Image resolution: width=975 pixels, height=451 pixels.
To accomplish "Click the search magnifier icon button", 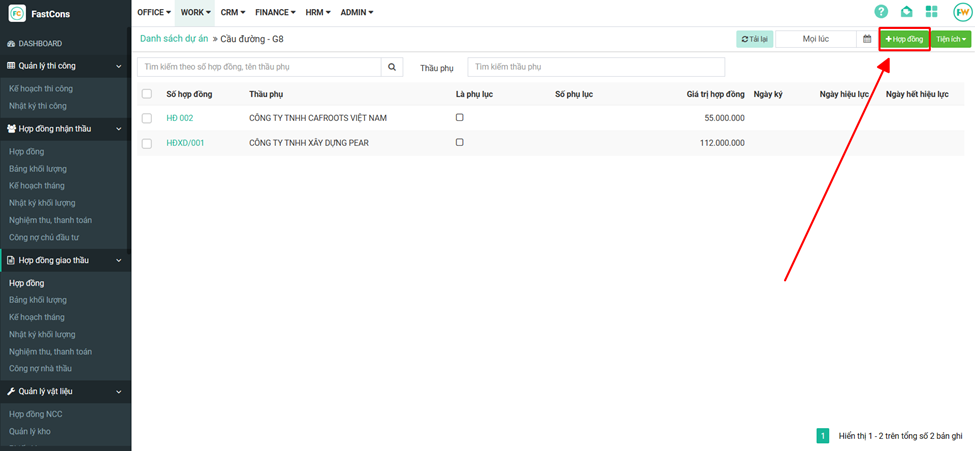I will pos(392,67).
